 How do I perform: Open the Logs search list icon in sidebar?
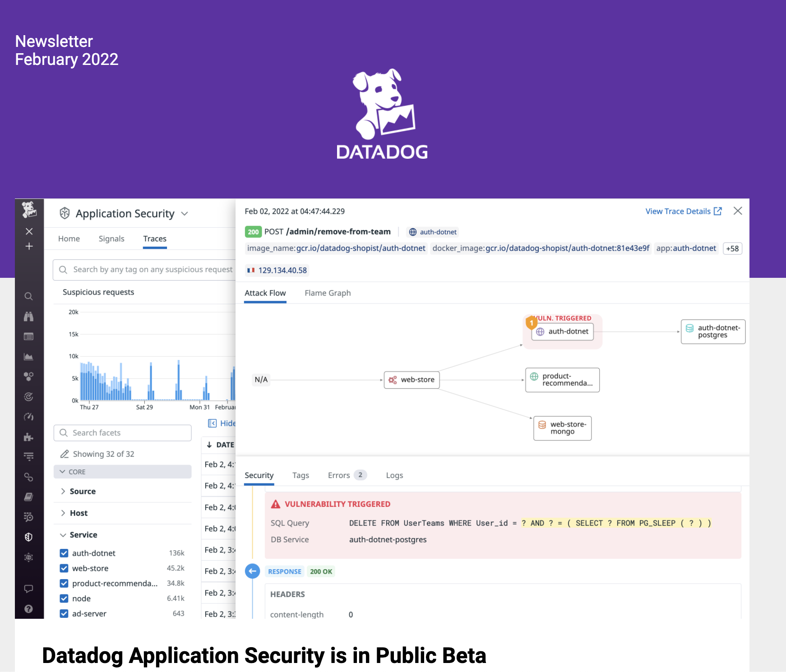tap(28, 517)
